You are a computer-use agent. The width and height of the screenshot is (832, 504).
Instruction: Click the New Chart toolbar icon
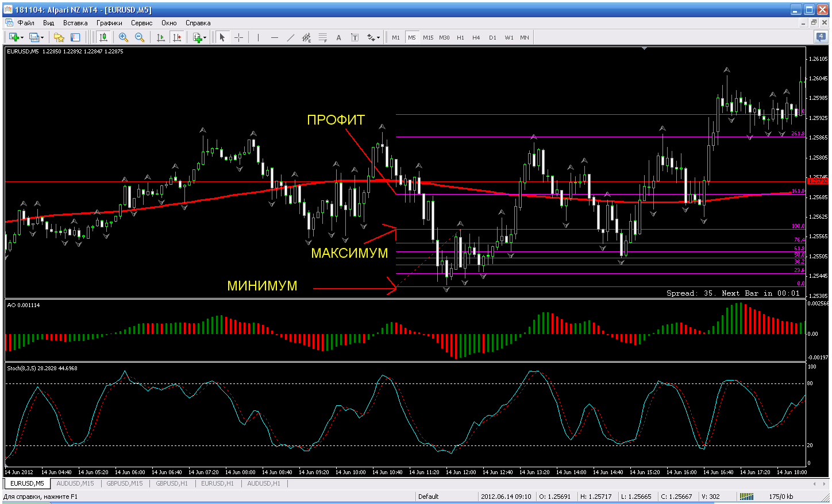[14, 37]
